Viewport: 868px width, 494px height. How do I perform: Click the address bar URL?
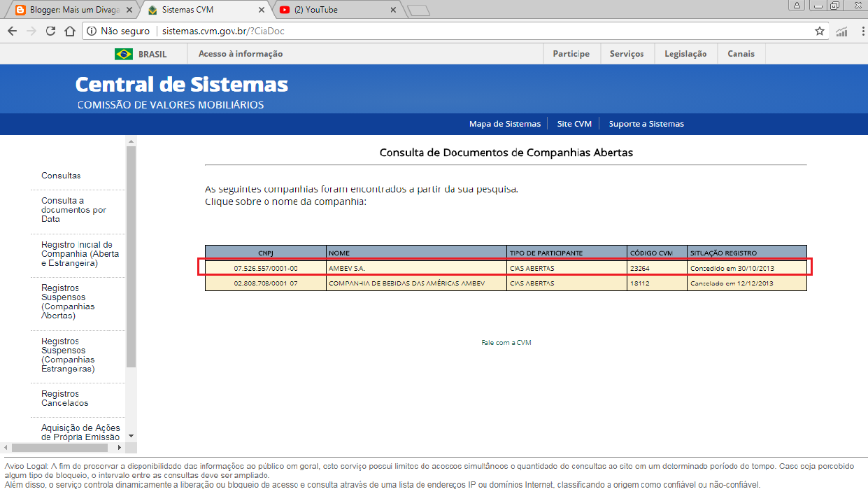(223, 31)
